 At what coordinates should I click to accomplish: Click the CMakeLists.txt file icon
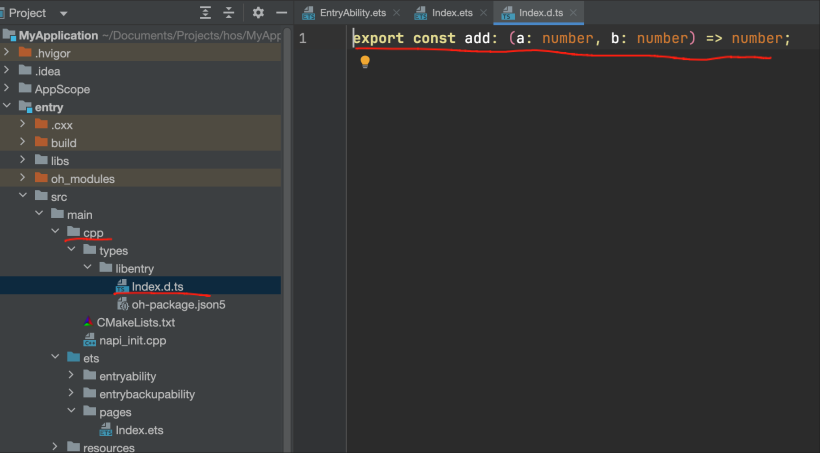89,322
